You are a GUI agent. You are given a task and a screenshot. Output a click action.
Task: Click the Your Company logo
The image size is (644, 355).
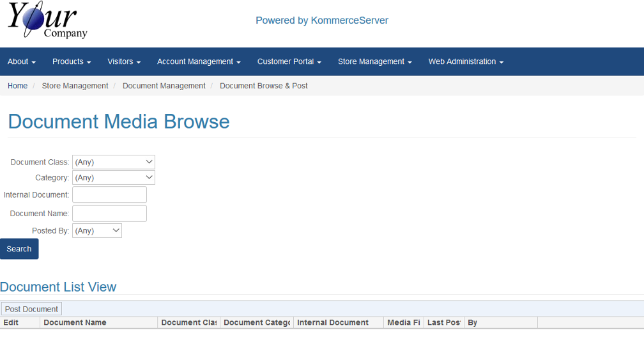coord(47,20)
